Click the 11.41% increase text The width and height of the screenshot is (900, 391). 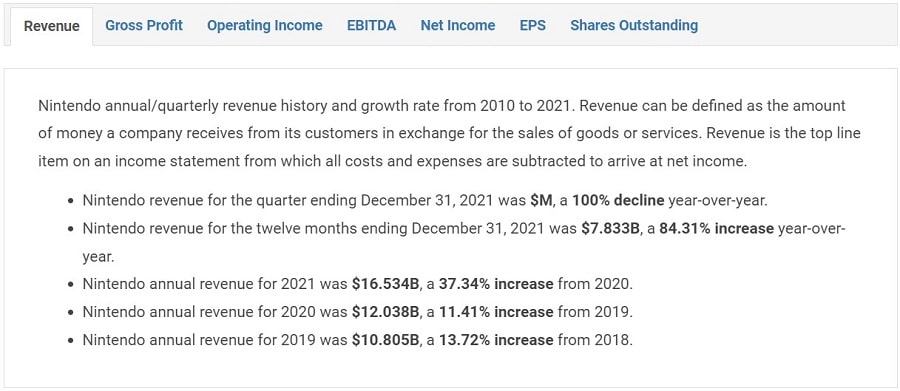pos(496,312)
